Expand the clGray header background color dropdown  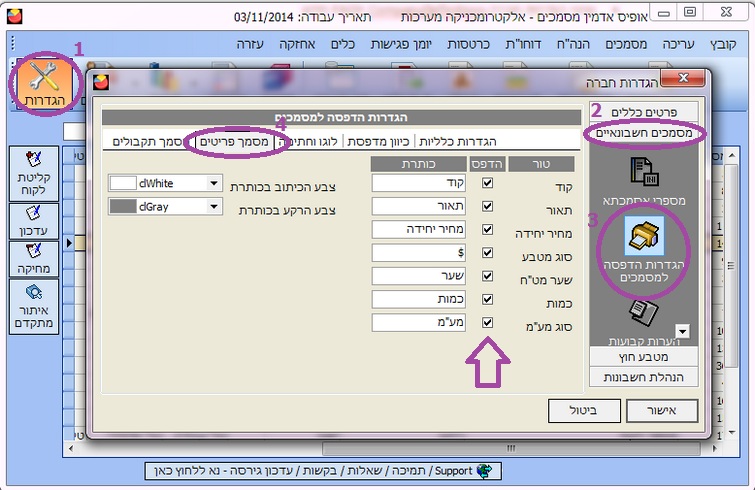213,207
